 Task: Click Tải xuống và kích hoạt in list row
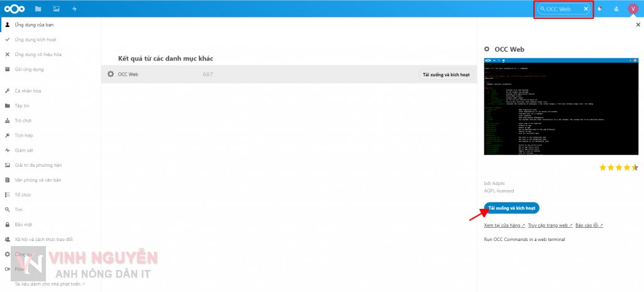coord(446,74)
